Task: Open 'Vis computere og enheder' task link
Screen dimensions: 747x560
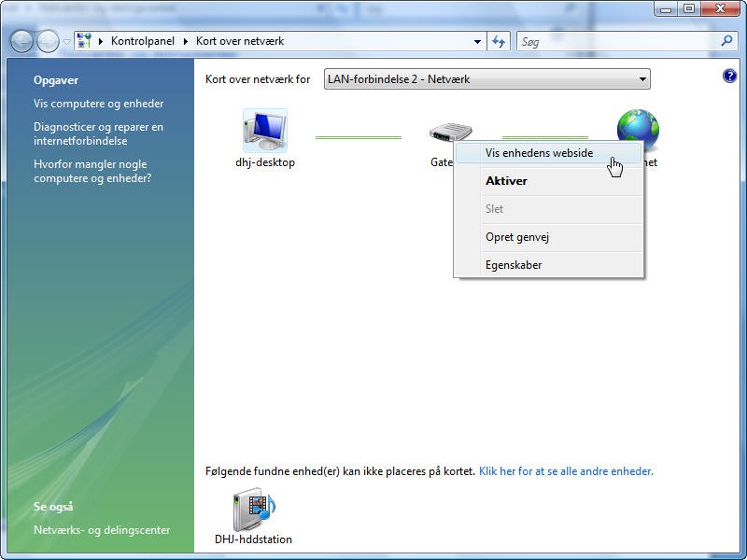Action: coord(99,104)
